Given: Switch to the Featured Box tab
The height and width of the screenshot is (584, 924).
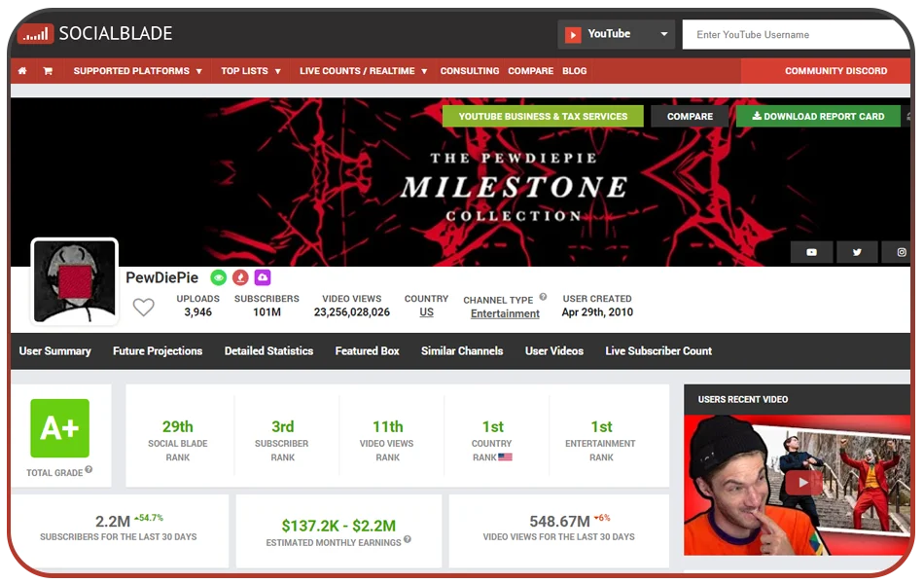Looking at the screenshot, I should tap(367, 351).
